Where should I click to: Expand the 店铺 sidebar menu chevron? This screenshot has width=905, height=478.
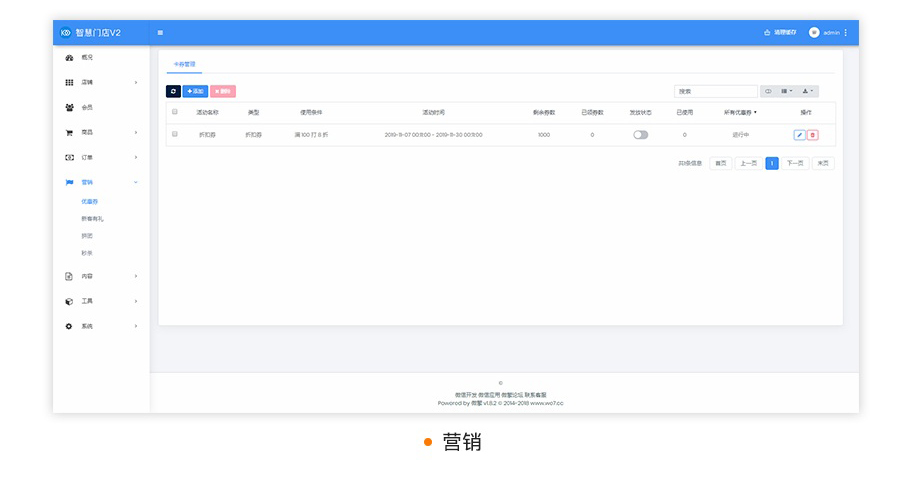[x=136, y=83]
